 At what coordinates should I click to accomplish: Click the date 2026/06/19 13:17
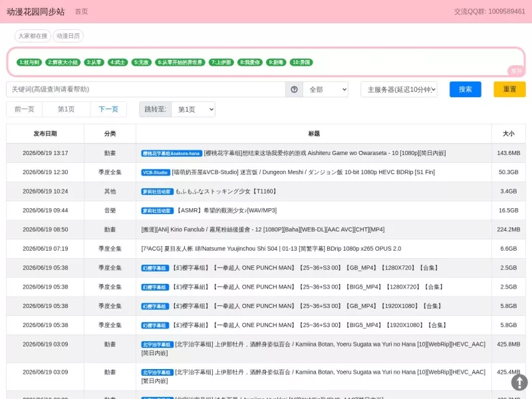[45, 153]
